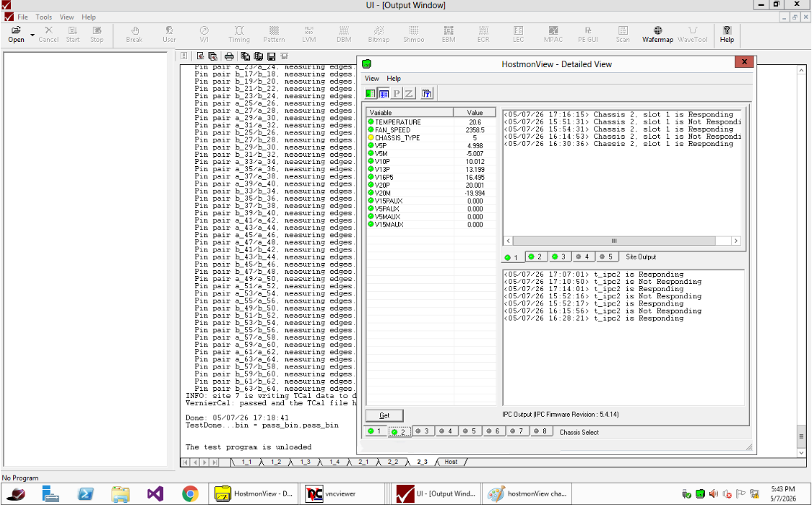
Task: Open the View menu in HostmonView
Action: (x=372, y=78)
